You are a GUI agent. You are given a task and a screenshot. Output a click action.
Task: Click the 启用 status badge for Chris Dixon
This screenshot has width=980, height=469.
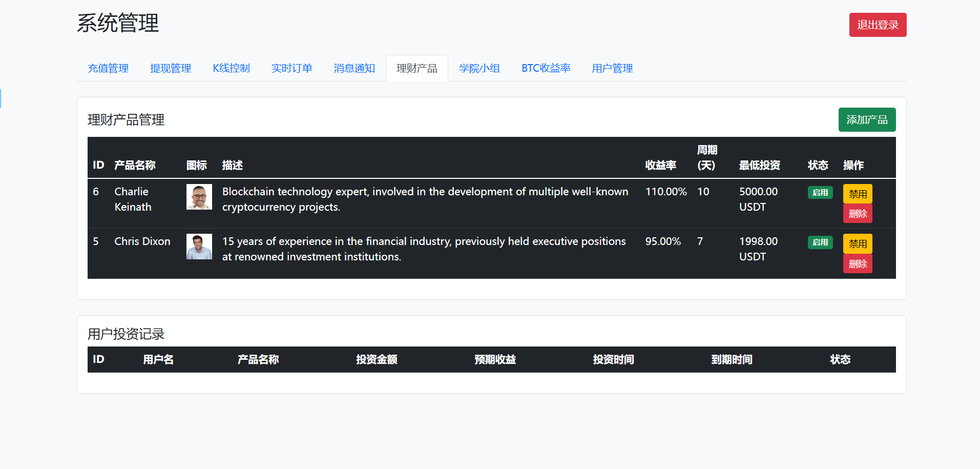pos(820,242)
